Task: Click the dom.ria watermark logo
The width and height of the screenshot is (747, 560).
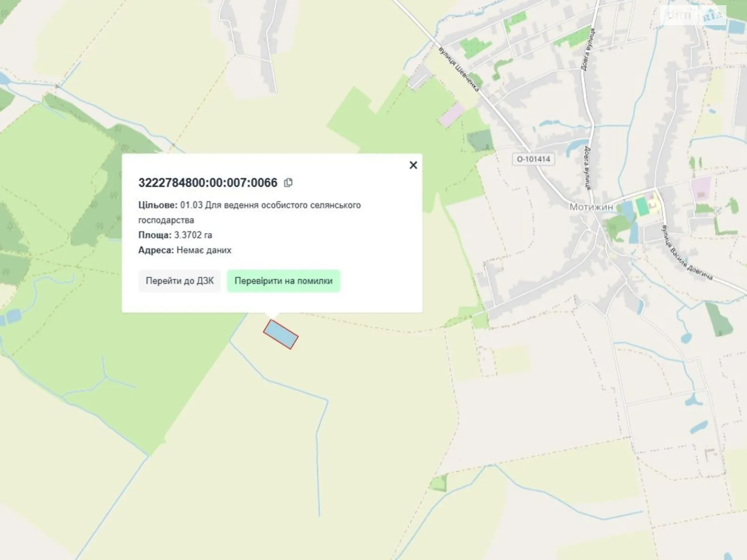Action: click(694, 15)
